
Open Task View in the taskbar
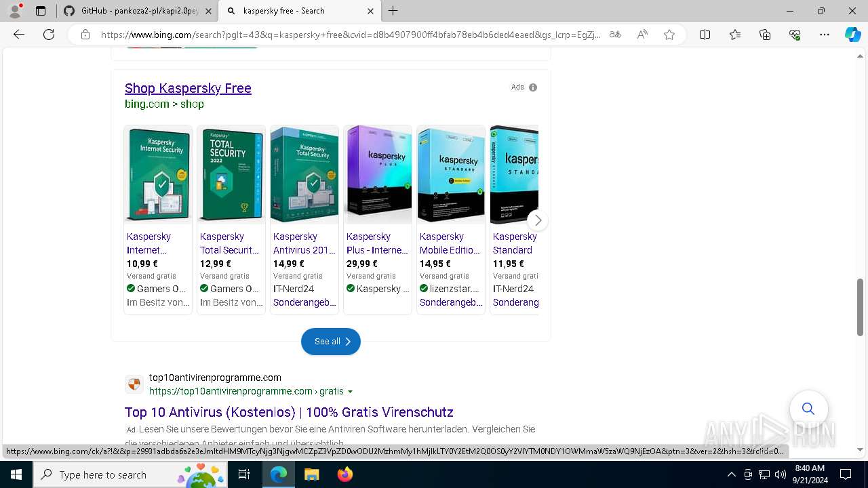pyautogui.click(x=244, y=474)
